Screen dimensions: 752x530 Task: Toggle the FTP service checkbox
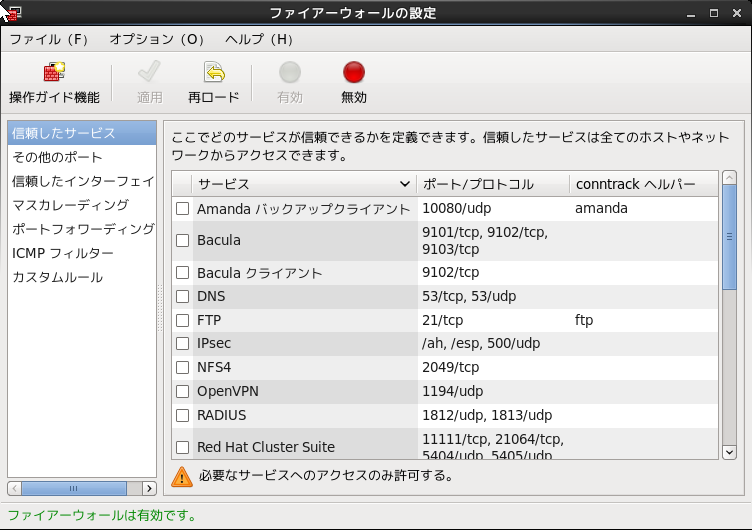coord(182,320)
